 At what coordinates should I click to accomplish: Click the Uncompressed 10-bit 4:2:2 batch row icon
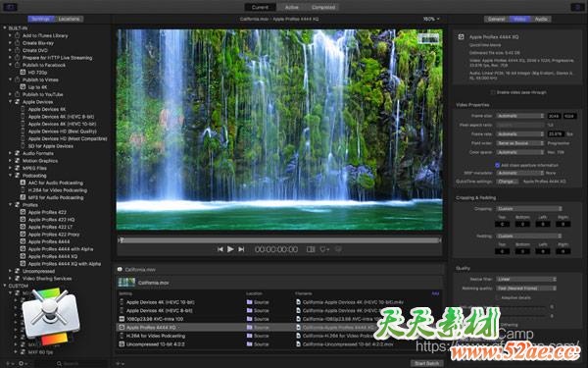(122, 344)
